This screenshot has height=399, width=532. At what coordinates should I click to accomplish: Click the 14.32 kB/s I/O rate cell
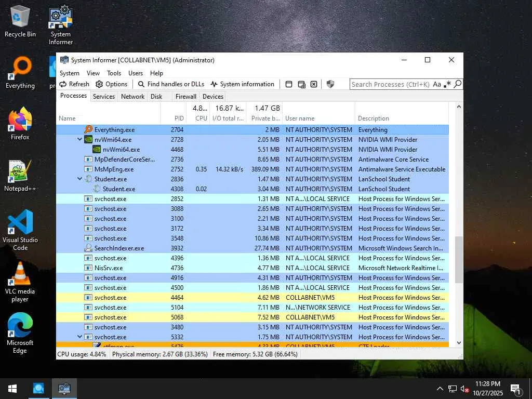click(229, 169)
